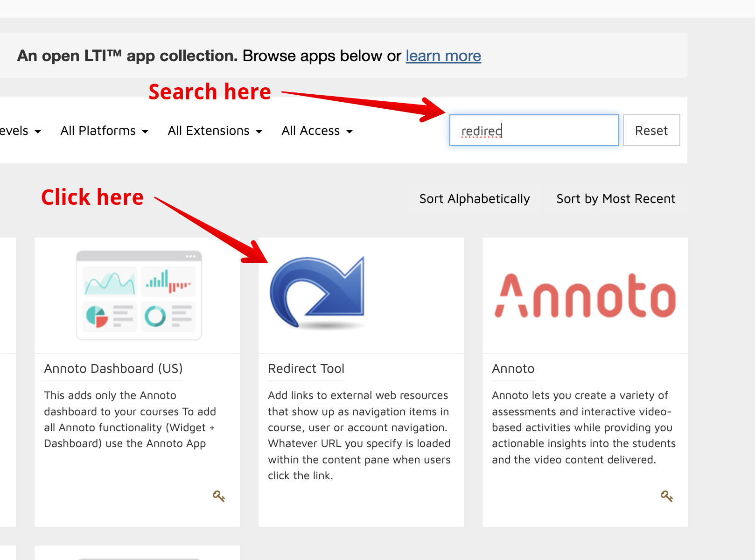
Task: Click key icon on Annoto card
Action: [666, 496]
